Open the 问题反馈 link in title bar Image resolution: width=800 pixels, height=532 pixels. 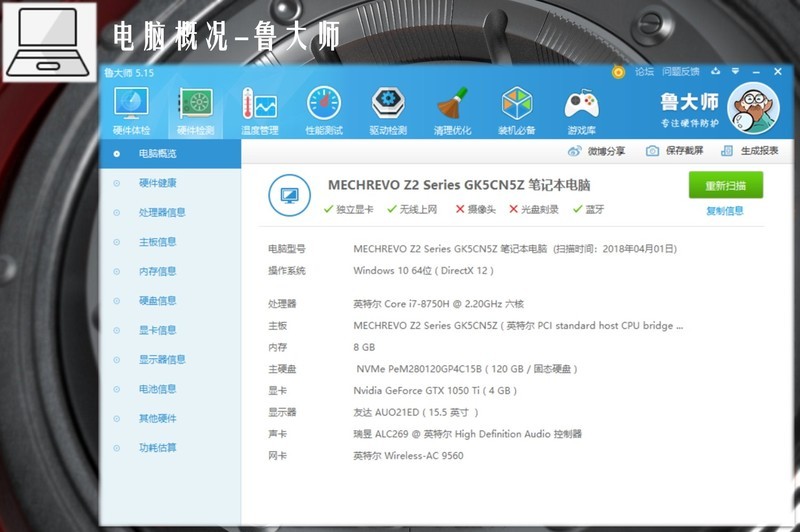click(x=680, y=72)
